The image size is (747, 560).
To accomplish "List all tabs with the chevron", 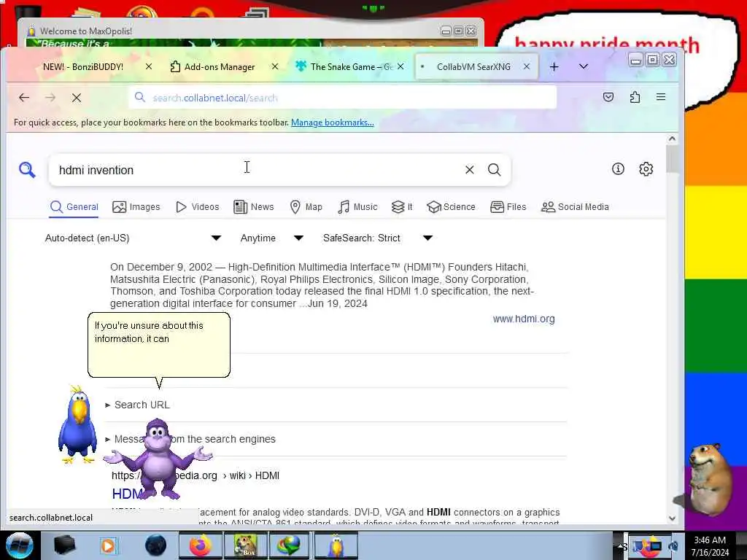I will (x=583, y=66).
